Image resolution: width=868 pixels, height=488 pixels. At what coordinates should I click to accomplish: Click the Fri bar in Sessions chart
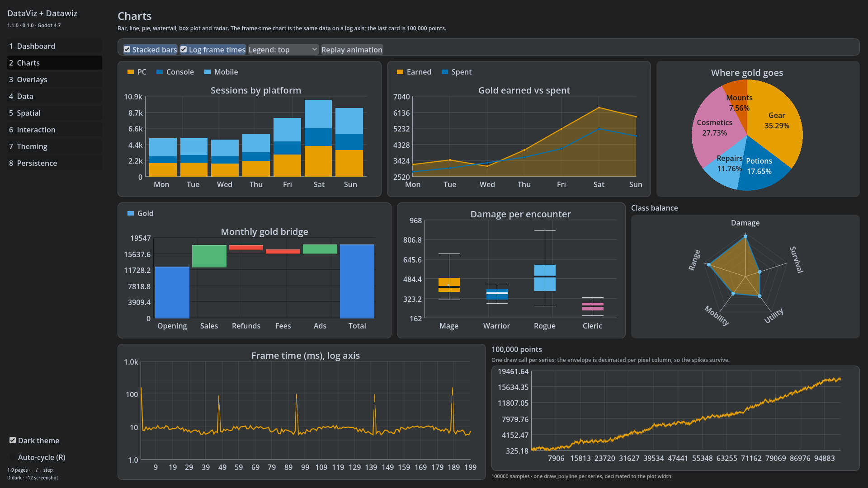287,147
